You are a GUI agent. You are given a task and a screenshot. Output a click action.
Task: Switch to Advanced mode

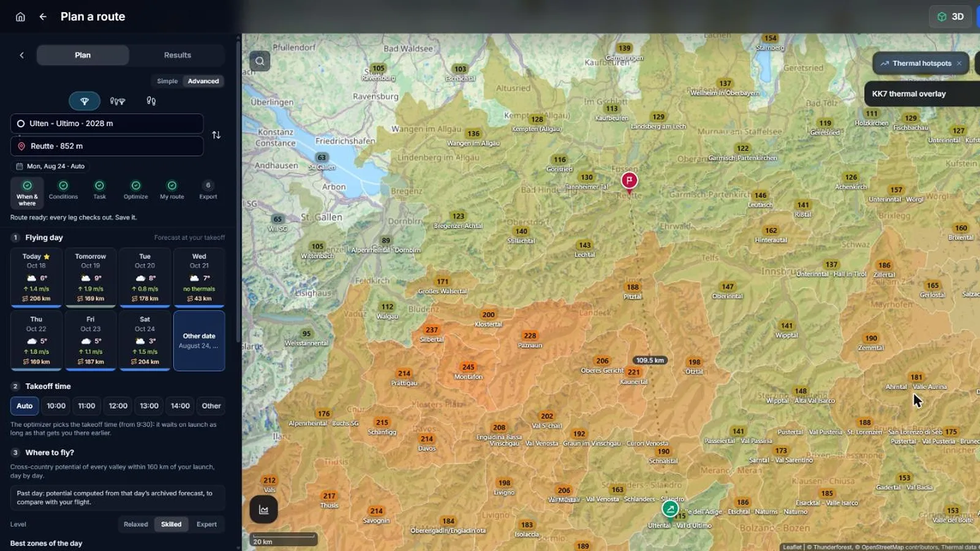(203, 81)
